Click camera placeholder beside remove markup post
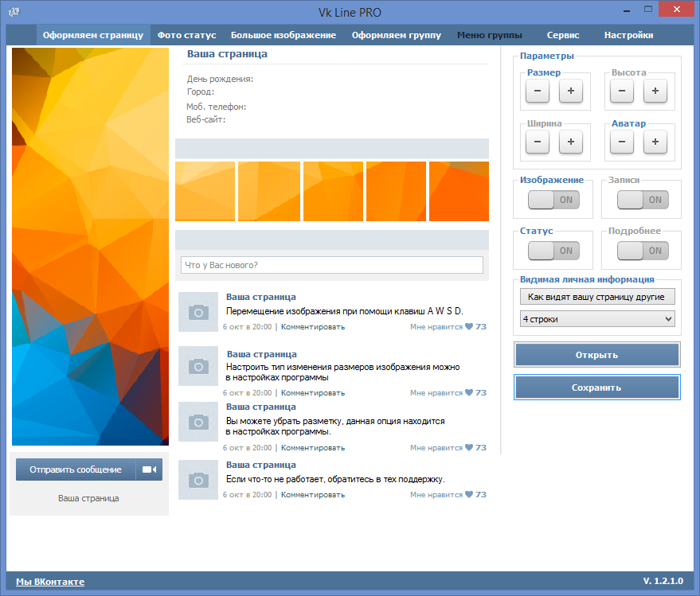This screenshot has height=596, width=700. pos(198,422)
